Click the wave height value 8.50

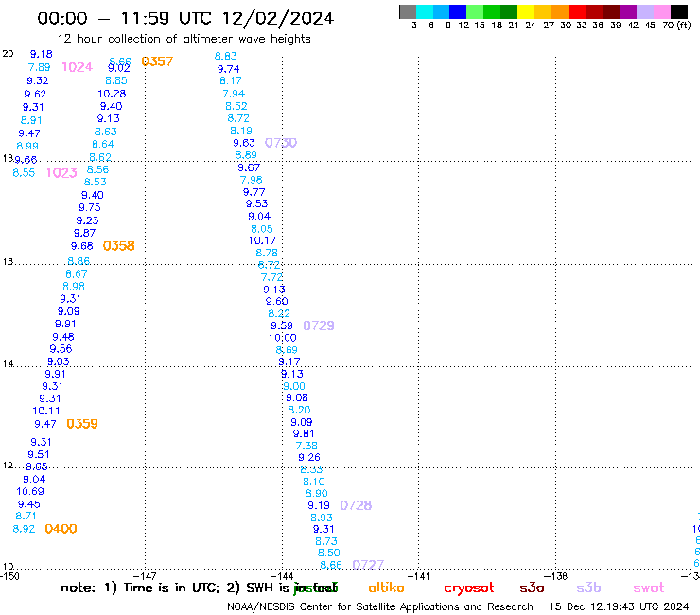click(x=328, y=553)
